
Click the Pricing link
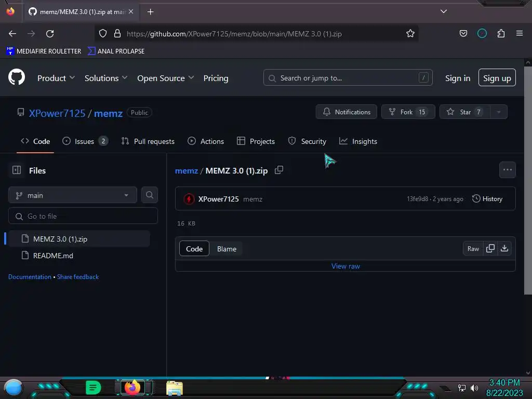[216, 78]
